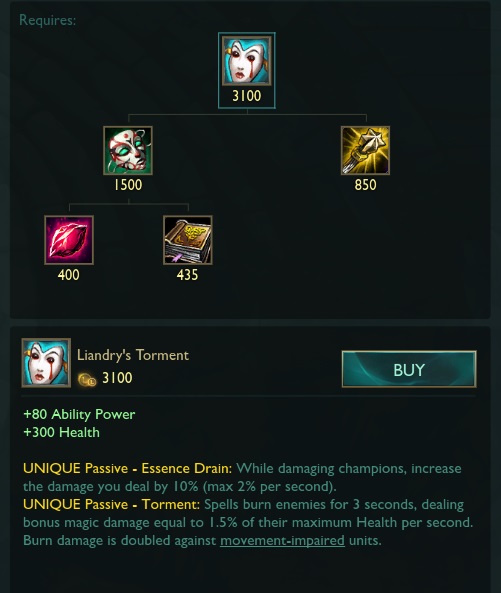Click the Essence Drain passive heading
This screenshot has height=593, width=501.
(127, 468)
